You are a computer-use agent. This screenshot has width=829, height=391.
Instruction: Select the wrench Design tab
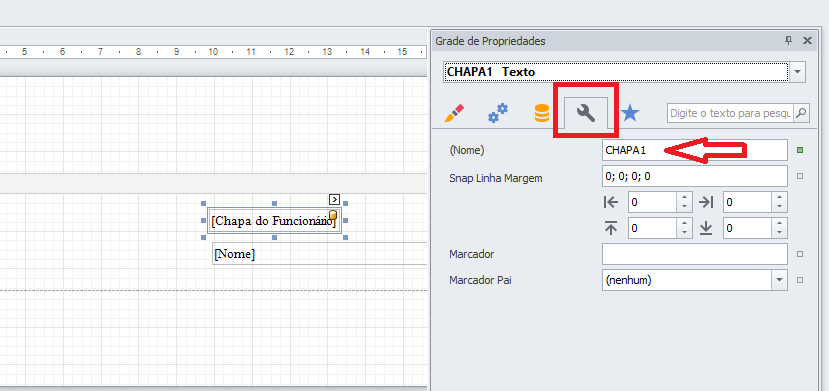[586, 113]
